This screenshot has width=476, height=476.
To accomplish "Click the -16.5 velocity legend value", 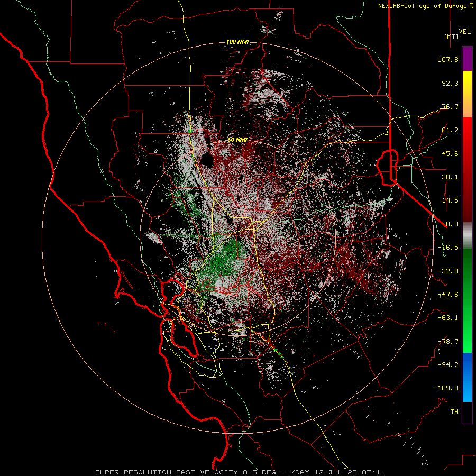I will [x=448, y=248].
